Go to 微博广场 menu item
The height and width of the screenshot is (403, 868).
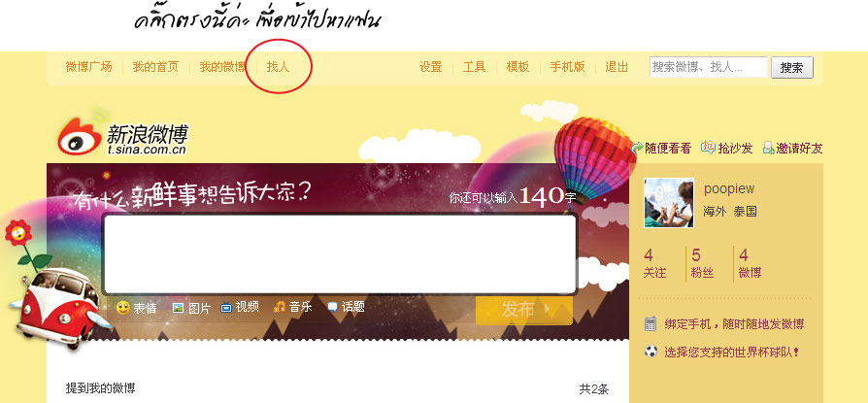tap(88, 67)
